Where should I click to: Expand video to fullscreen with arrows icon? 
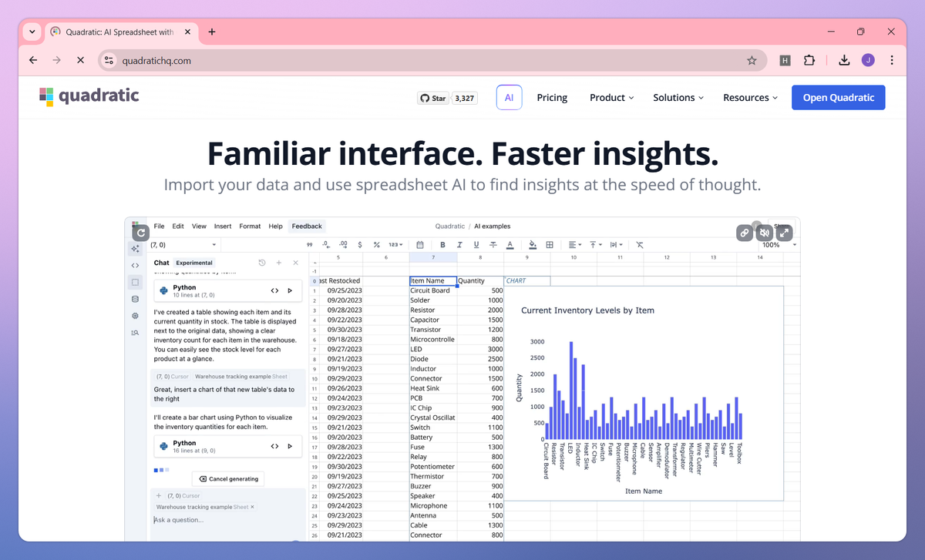pyautogui.click(x=784, y=233)
